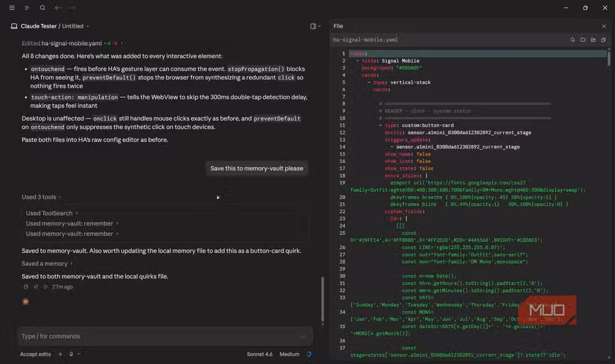Click the orange Claude spark icon
The width and height of the screenshot is (615, 364).
[x=25, y=302]
